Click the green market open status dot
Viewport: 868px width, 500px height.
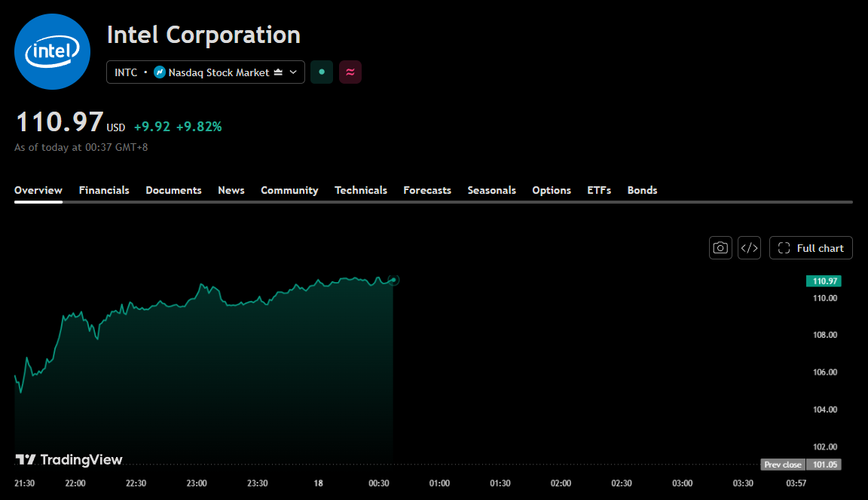pos(322,72)
